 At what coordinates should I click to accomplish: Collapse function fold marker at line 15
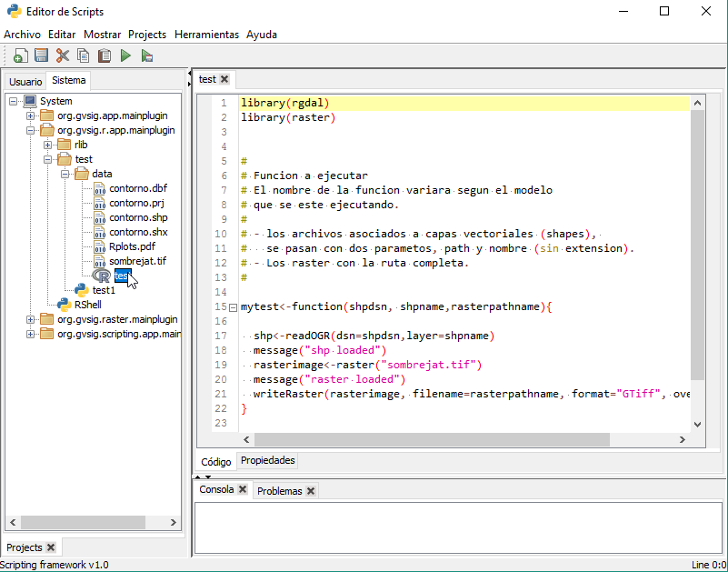click(x=234, y=307)
